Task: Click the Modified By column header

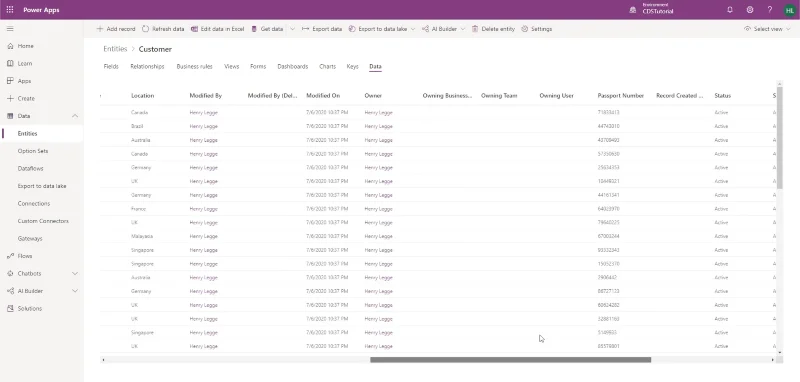Action: pyautogui.click(x=206, y=95)
